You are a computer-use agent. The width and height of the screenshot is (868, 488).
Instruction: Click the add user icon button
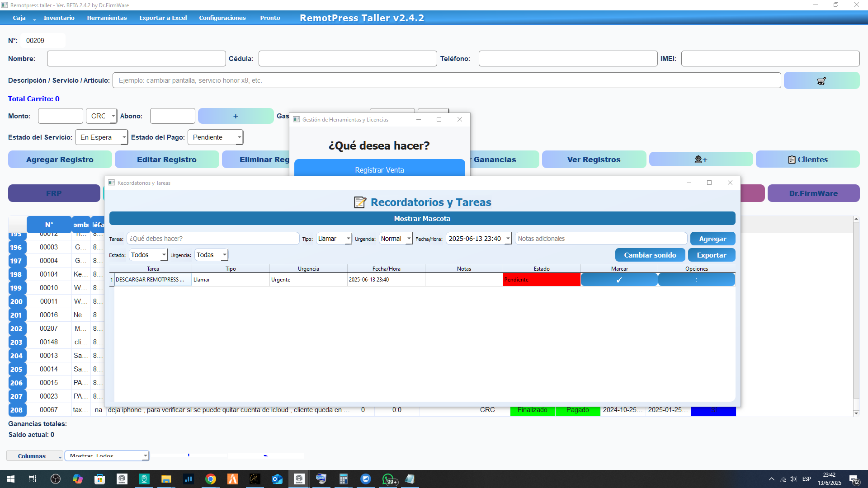coord(701,160)
